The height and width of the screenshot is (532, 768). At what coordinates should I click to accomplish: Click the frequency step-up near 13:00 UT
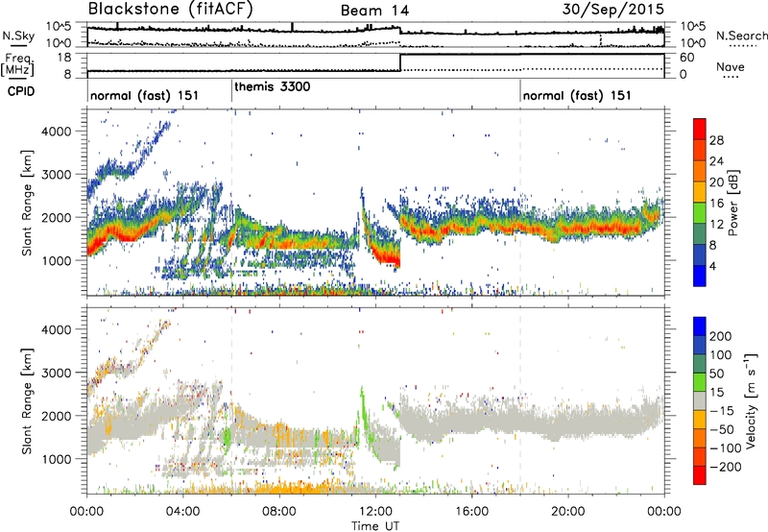pos(400,62)
